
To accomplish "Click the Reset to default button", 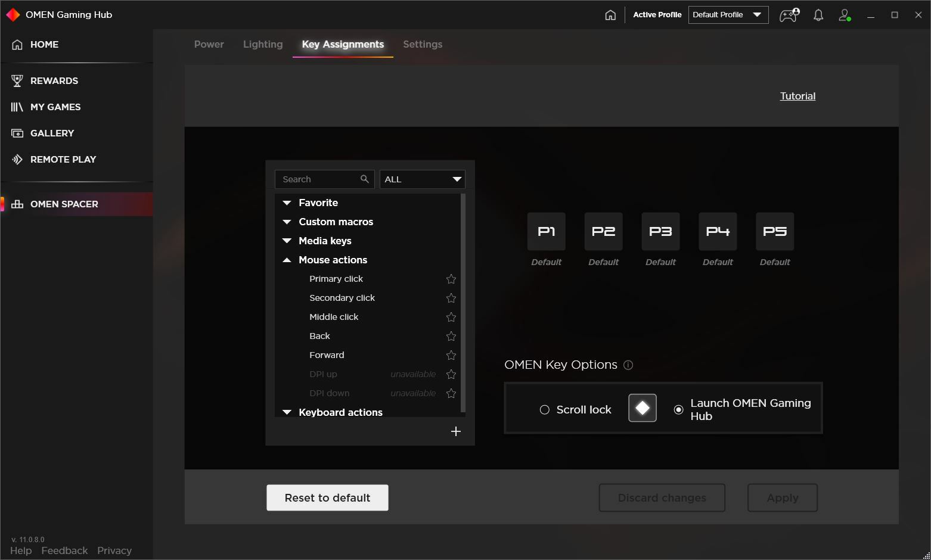I will 327,497.
